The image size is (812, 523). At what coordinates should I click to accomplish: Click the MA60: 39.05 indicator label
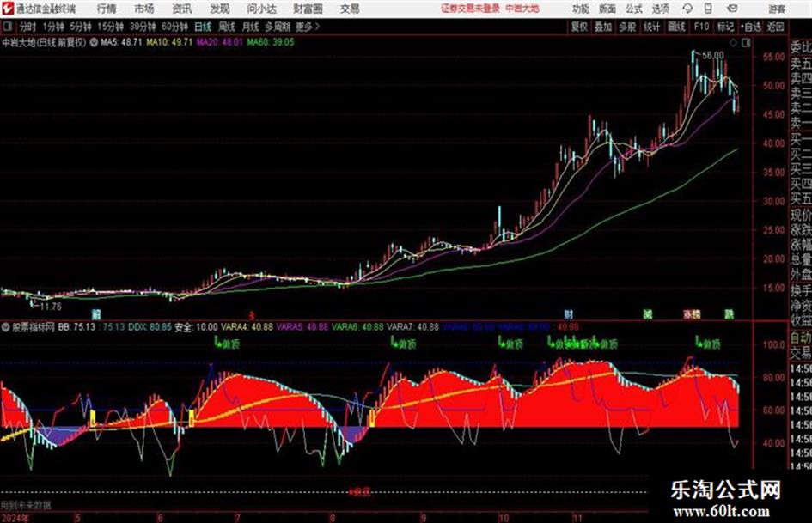coord(271,42)
